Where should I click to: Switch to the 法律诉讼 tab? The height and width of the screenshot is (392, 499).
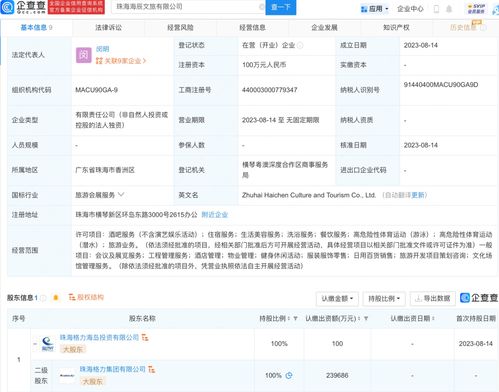pos(108,28)
